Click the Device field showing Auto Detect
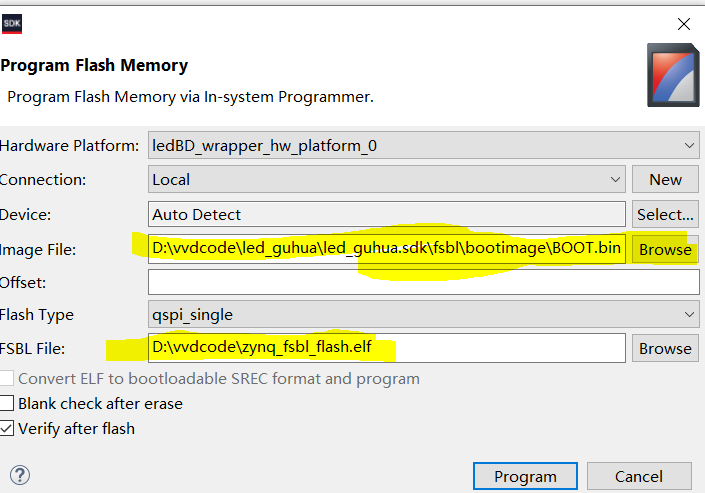This screenshot has height=493, width=705. 387,214
